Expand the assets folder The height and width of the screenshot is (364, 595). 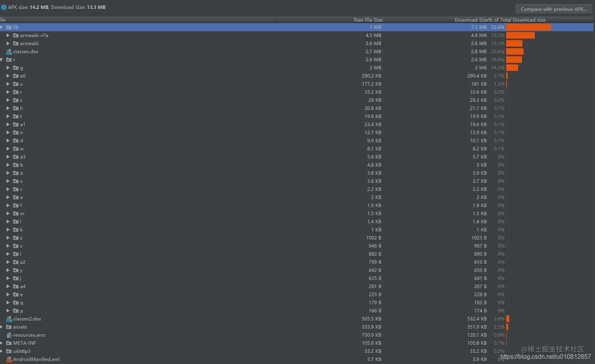pos(2,327)
